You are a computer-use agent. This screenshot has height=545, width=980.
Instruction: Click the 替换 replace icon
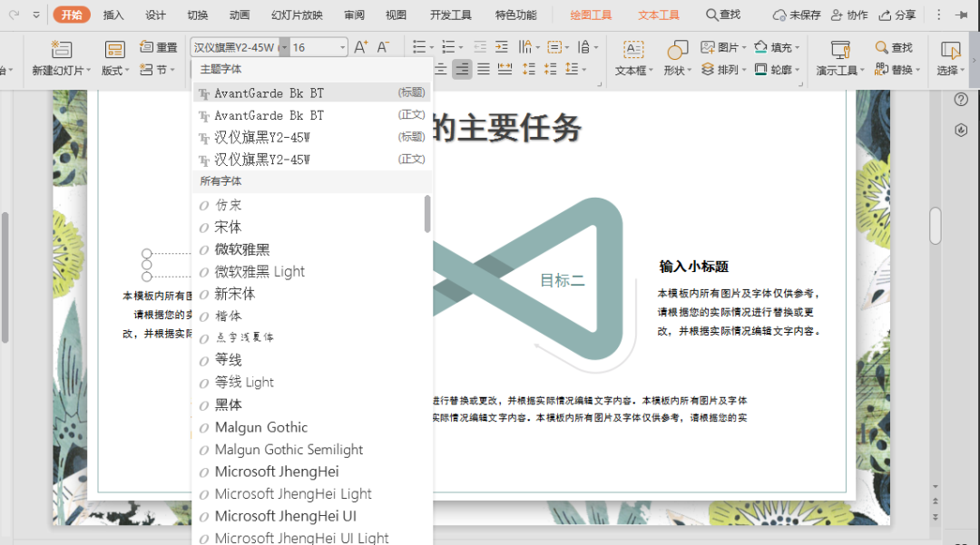[x=898, y=70]
